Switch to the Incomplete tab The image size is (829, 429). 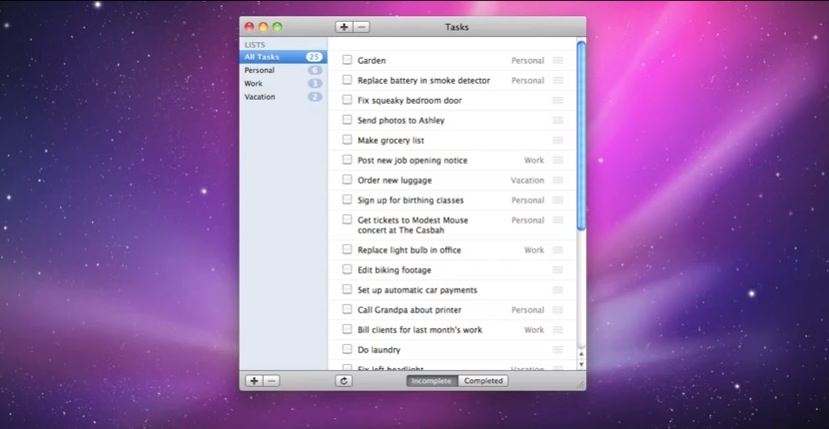click(432, 381)
